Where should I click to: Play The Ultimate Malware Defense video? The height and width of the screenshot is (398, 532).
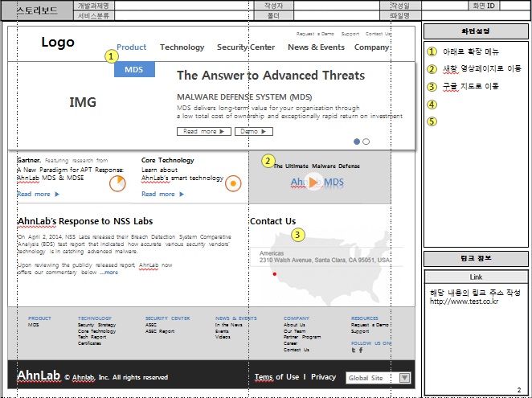(314, 182)
